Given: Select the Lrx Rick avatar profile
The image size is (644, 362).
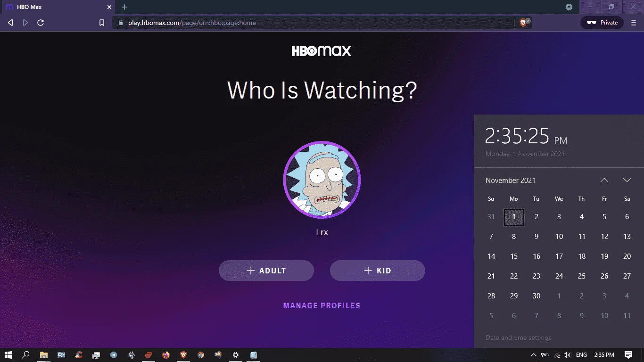Looking at the screenshot, I should (x=322, y=180).
